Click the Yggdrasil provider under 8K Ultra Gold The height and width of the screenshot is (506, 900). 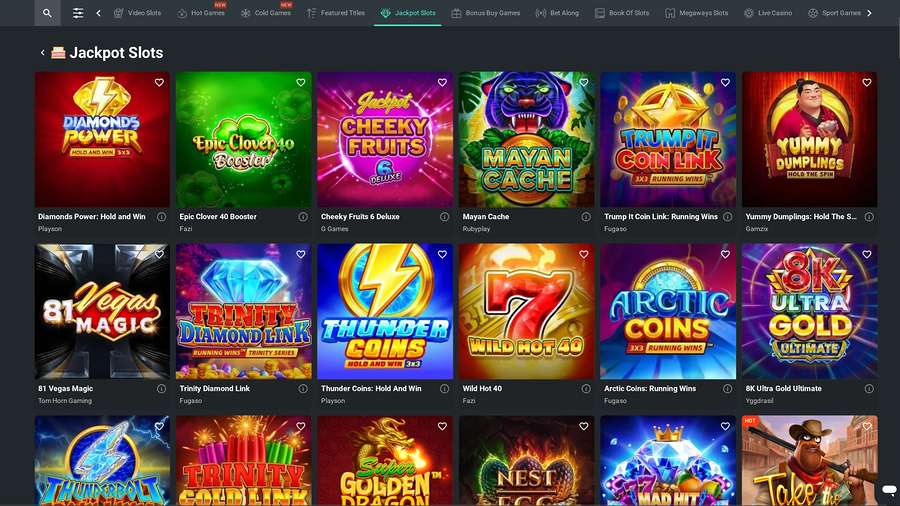(759, 401)
